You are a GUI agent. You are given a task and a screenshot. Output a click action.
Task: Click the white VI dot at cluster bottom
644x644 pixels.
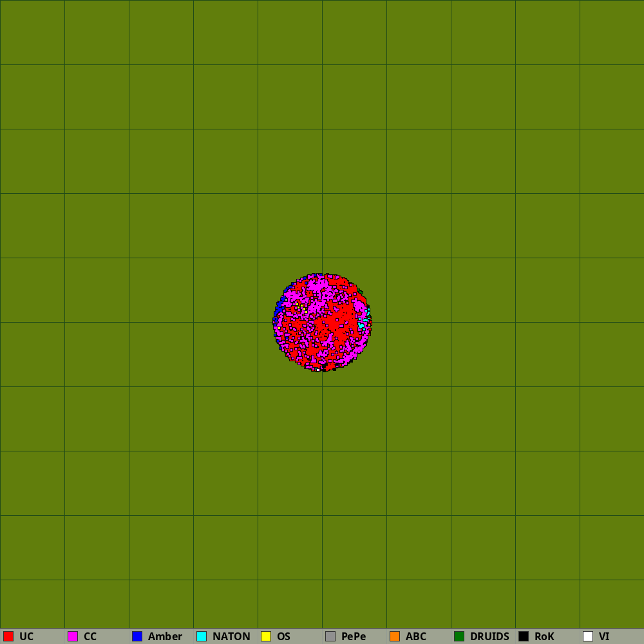click(317, 370)
